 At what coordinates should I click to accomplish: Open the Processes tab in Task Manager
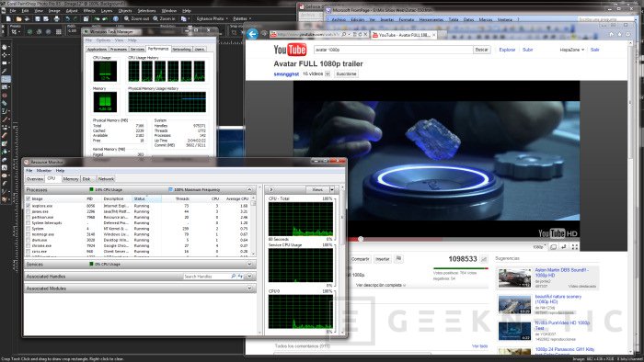pos(119,50)
